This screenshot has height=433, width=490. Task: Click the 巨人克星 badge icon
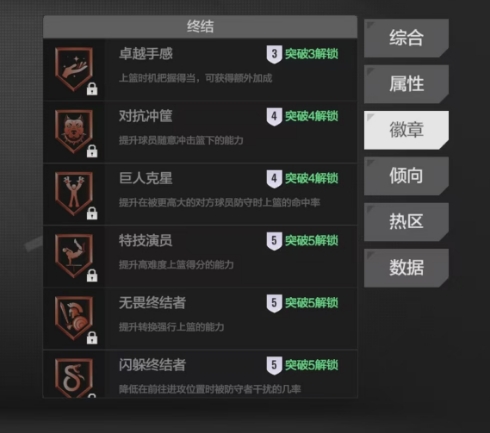point(74,194)
